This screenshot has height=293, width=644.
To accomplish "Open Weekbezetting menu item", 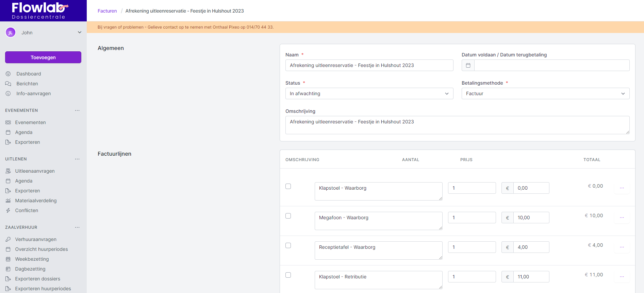I will tap(32, 259).
